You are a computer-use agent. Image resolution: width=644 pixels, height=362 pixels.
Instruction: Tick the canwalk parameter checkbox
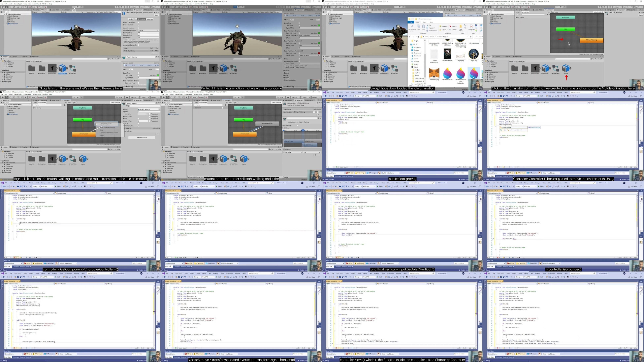pyautogui.click(x=222, y=108)
